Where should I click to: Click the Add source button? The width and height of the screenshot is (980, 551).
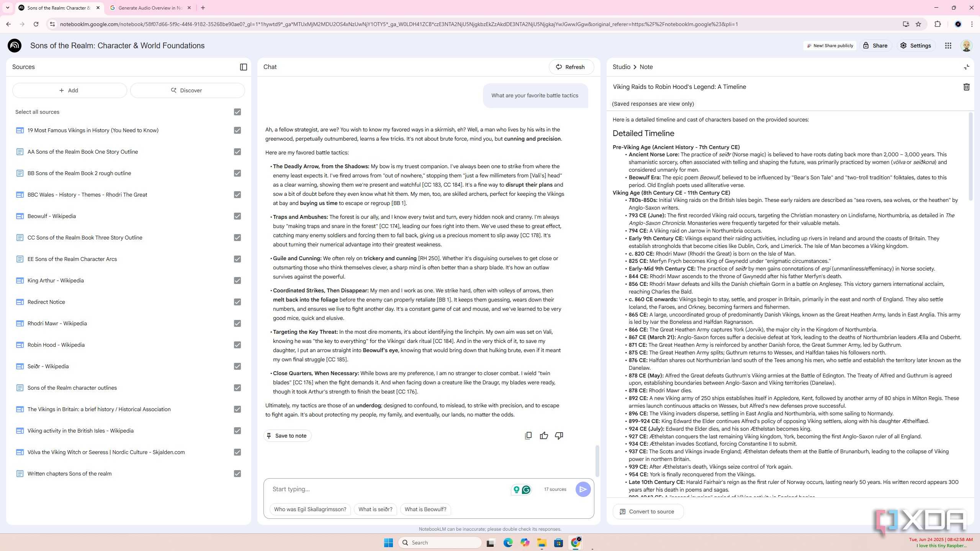pyautogui.click(x=69, y=90)
